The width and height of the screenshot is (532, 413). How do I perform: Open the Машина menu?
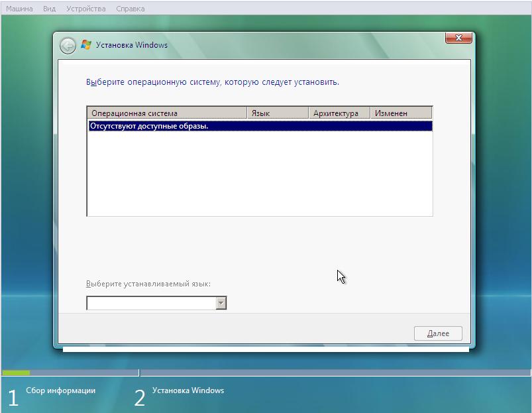[x=19, y=9]
